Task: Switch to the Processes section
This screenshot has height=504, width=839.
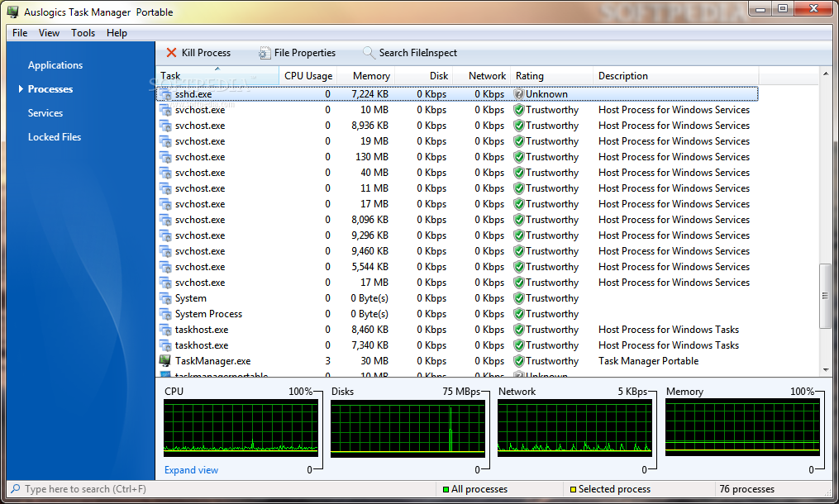Action: click(x=50, y=88)
